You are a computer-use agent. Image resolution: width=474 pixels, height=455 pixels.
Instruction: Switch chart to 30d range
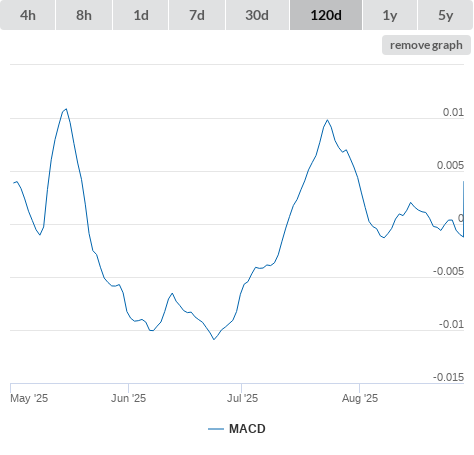tap(257, 15)
